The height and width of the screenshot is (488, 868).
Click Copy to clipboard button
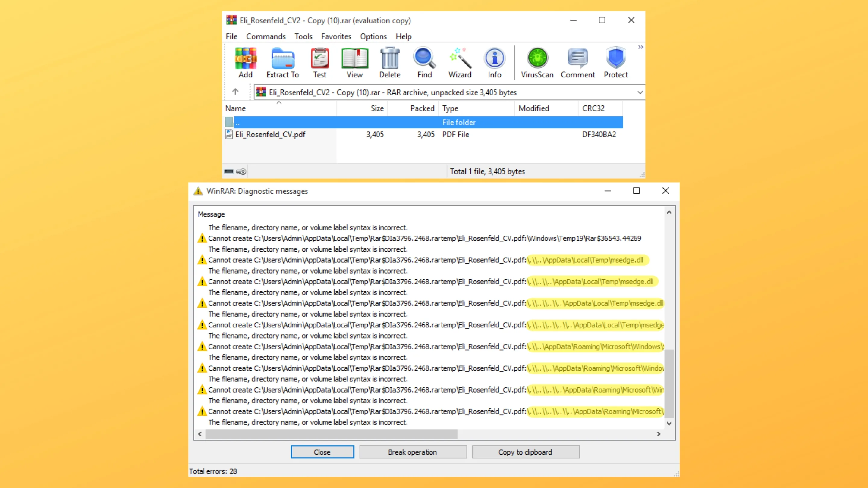click(525, 452)
